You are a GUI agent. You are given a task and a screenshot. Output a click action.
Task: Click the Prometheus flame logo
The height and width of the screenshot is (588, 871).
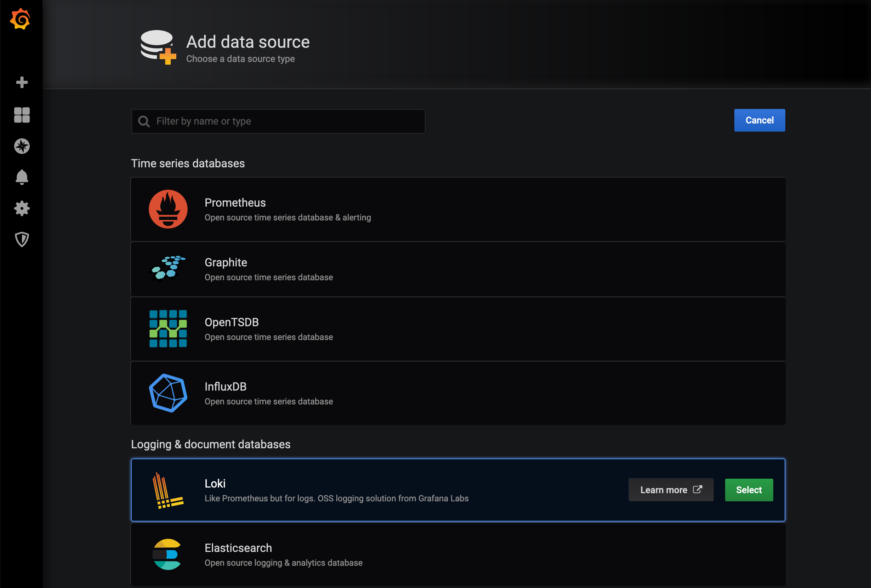[x=168, y=209]
